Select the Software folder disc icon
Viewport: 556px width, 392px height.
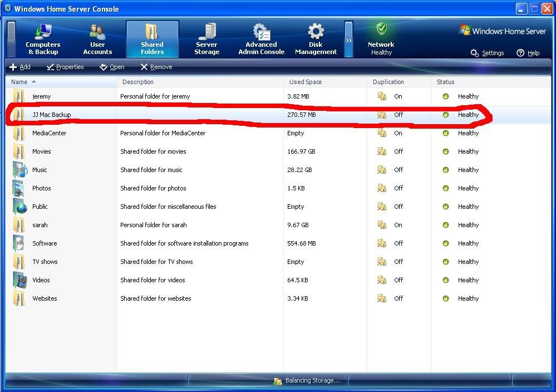pyautogui.click(x=19, y=243)
